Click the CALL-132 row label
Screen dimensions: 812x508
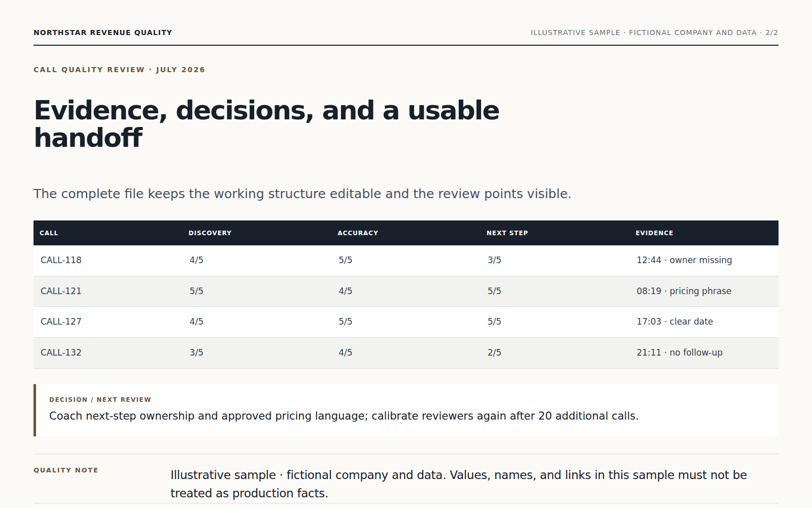[61, 353]
